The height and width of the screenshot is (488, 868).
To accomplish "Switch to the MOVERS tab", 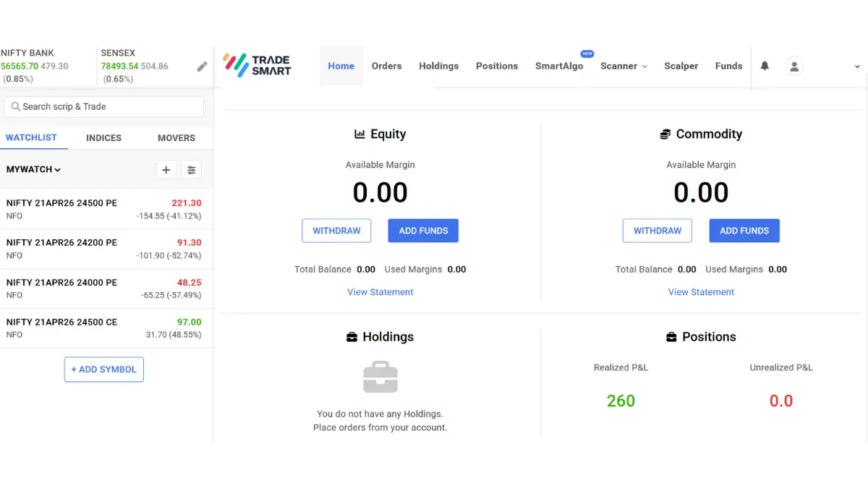I will [176, 137].
